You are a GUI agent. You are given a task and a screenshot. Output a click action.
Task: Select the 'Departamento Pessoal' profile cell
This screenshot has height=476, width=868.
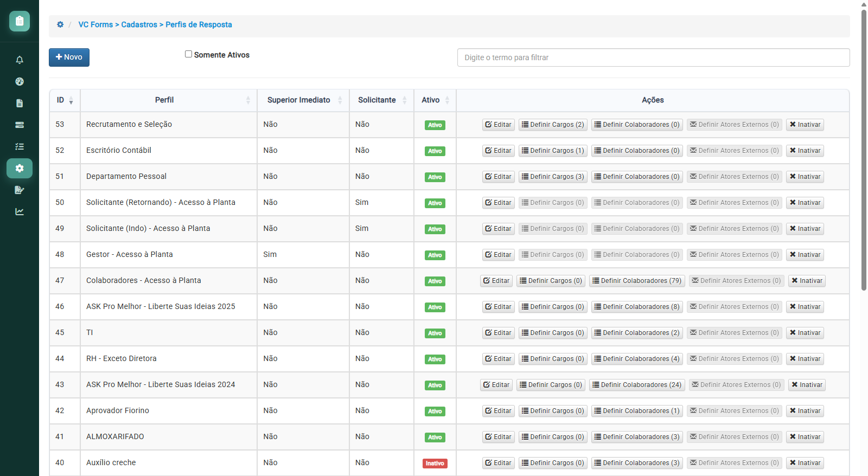[x=169, y=177]
